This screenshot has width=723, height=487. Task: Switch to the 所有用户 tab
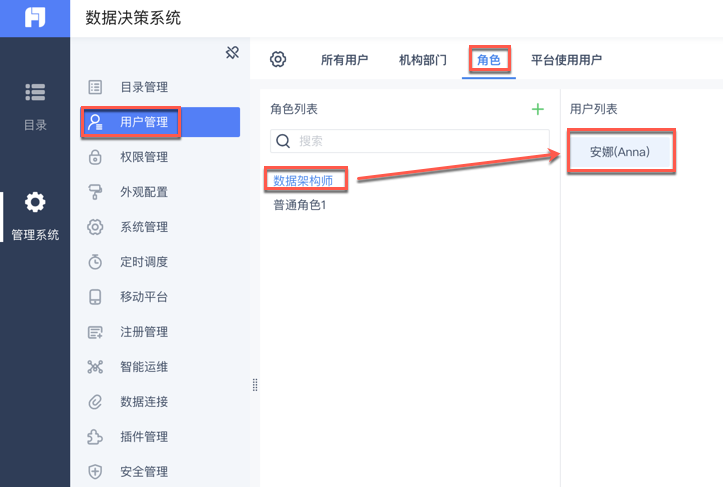point(344,60)
